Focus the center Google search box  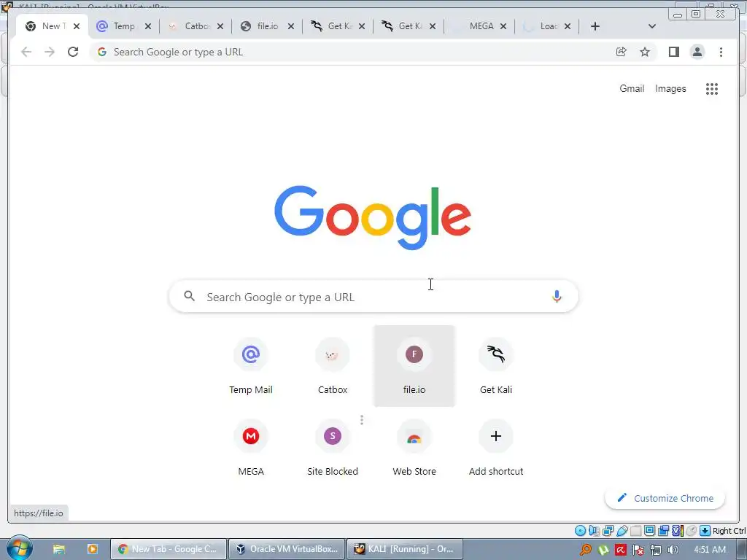(x=374, y=297)
